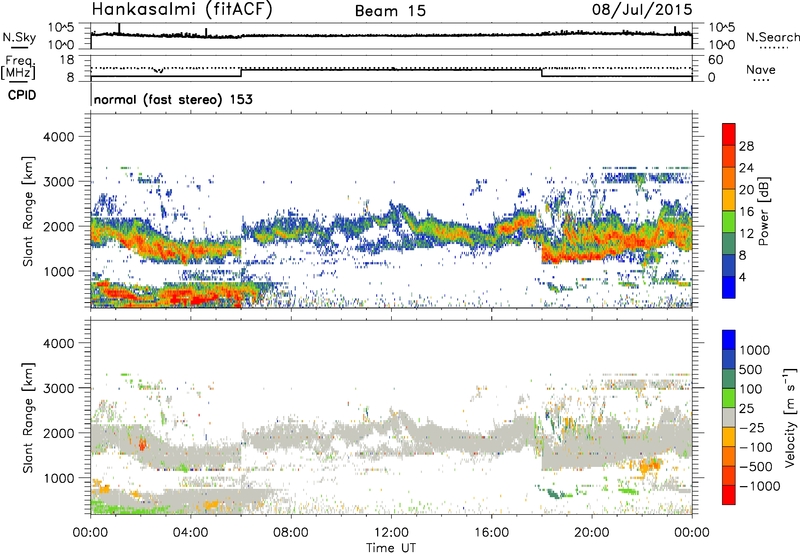
Task: Click the text "normal (fast stereo) 153"
Action: (x=173, y=99)
